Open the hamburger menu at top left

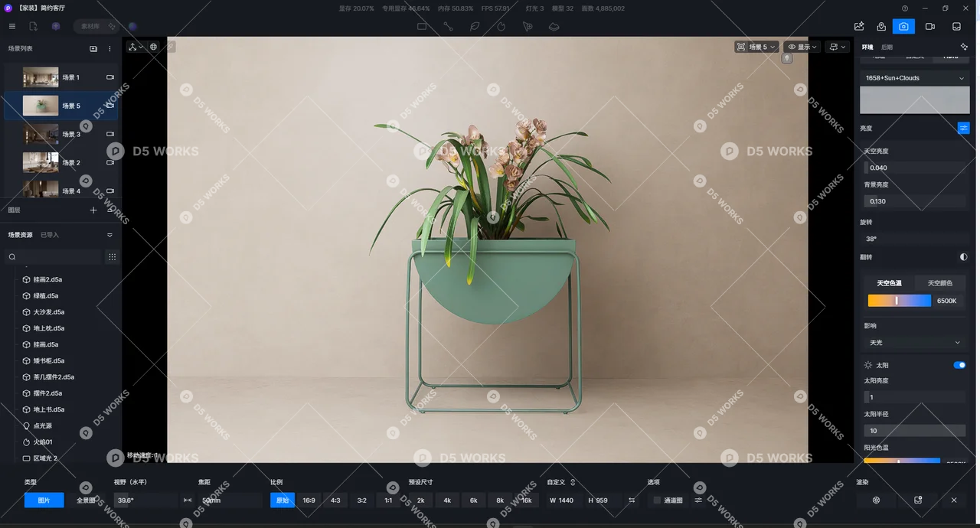11,25
